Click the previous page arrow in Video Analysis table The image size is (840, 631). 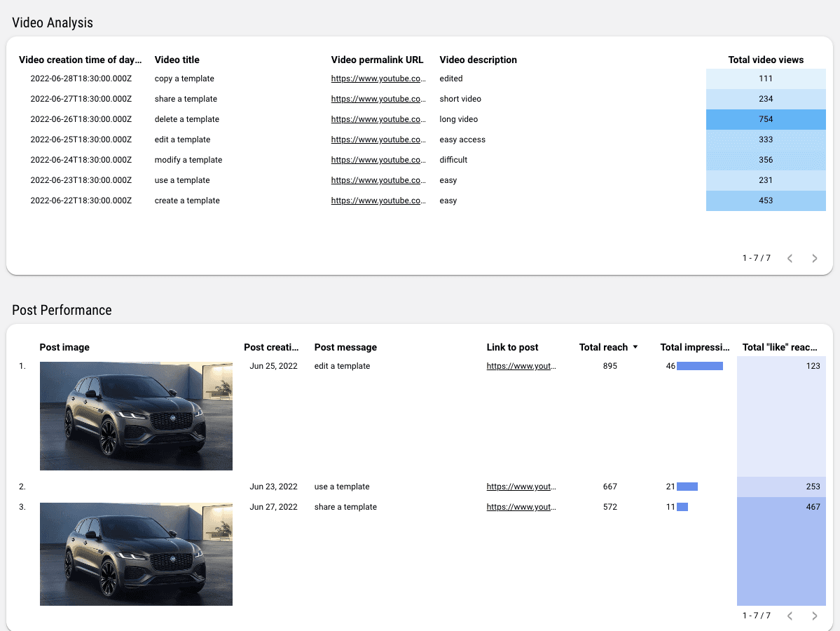(x=790, y=258)
